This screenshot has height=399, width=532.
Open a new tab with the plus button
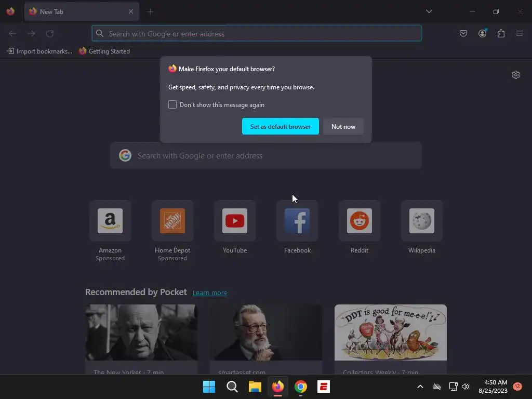(150, 11)
